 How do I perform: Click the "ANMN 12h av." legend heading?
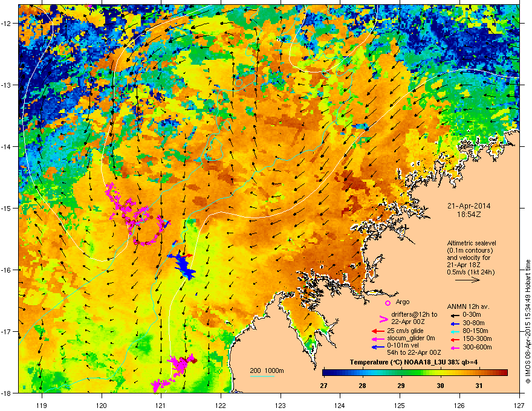468,306
